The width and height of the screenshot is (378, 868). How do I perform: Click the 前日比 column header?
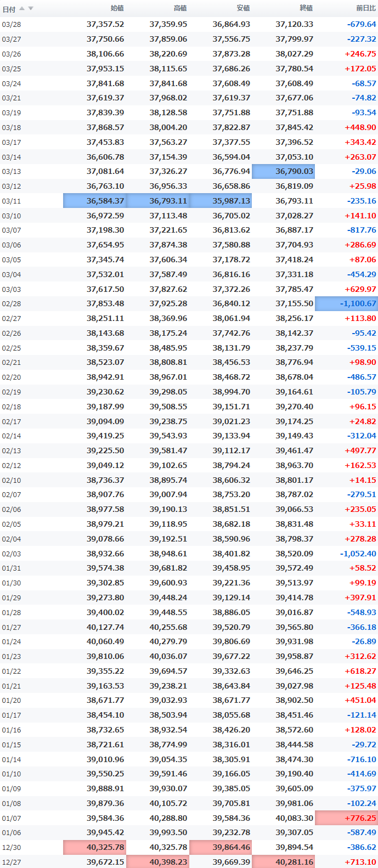[366, 8]
